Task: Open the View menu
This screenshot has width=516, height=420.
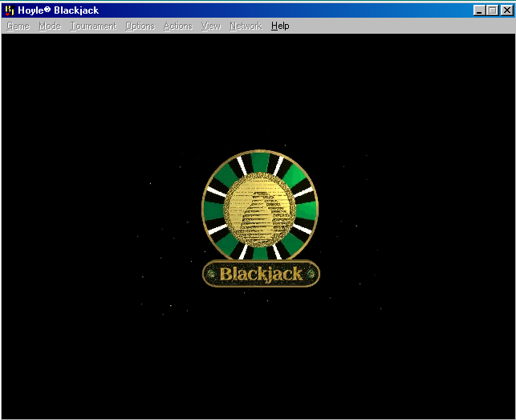Action: 211,26
